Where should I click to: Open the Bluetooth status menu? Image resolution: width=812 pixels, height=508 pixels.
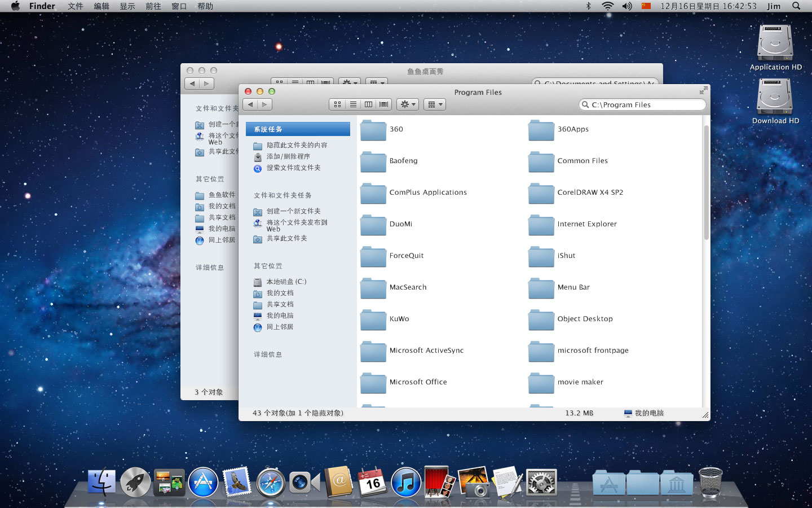point(588,6)
